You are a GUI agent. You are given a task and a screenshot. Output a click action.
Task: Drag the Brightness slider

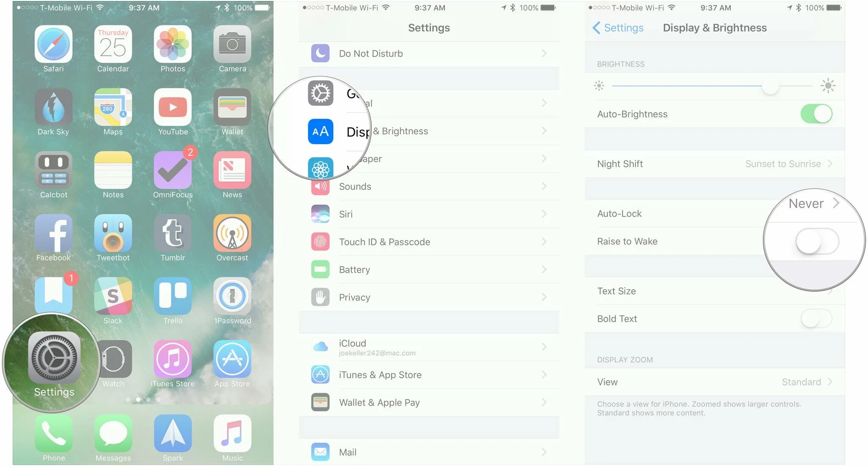pyautogui.click(x=762, y=86)
